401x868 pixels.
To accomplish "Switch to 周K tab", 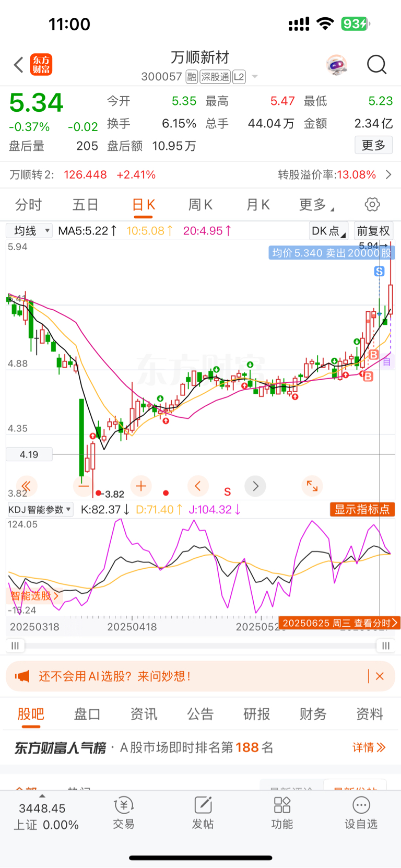I will click(x=200, y=205).
